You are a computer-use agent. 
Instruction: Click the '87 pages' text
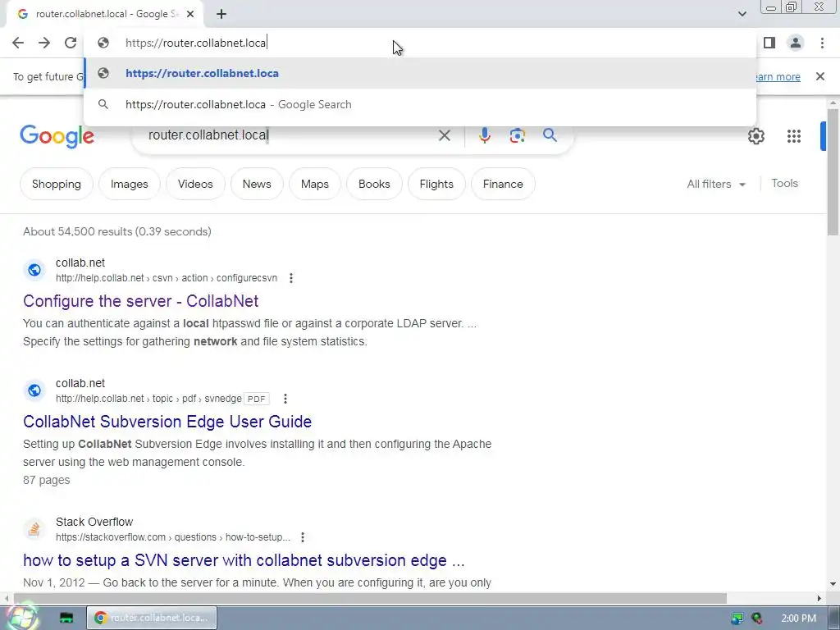pos(47,480)
